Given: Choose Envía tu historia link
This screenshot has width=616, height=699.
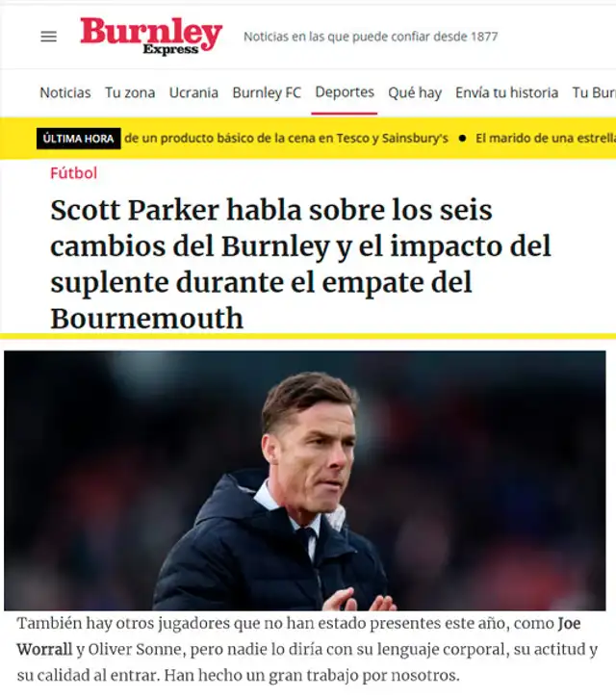Looking at the screenshot, I should 506,92.
